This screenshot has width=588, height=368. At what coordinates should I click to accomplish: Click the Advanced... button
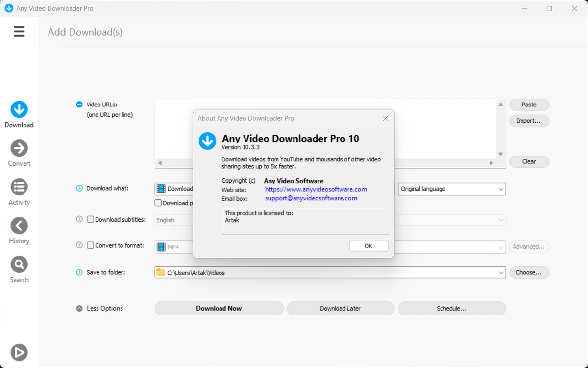pos(529,247)
